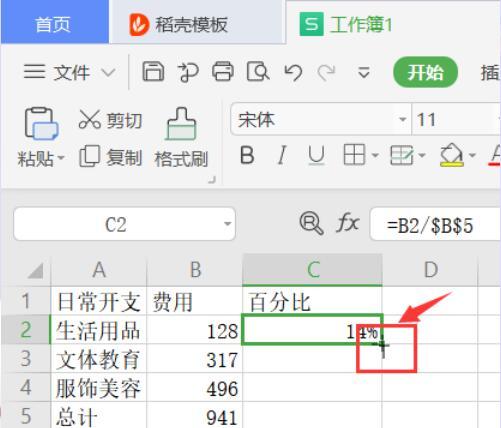Expand the arrow beside 文件
Viewport: 501px width, 428px height.
[108, 72]
